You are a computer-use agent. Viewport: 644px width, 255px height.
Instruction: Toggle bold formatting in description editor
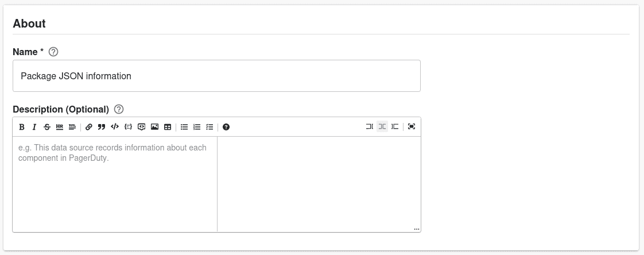coord(22,127)
